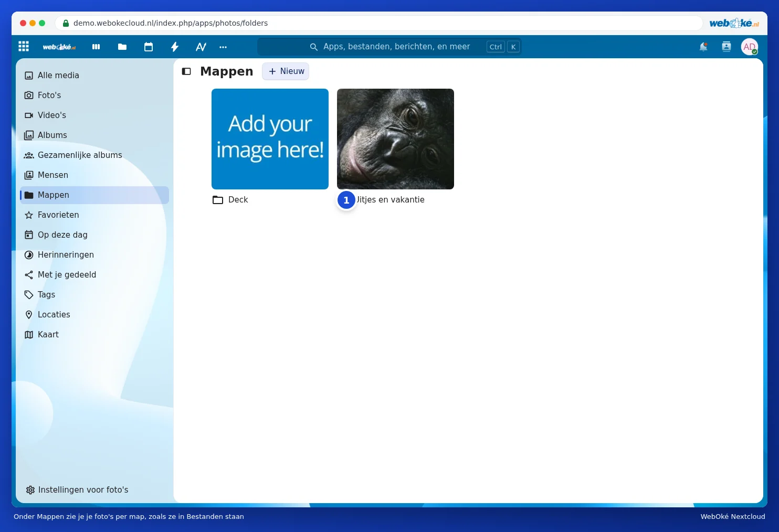This screenshot has width=779, height=532.
Task: Go to Foto's in the sidebar
Action: pyautogui.click(x=94, y=95)
